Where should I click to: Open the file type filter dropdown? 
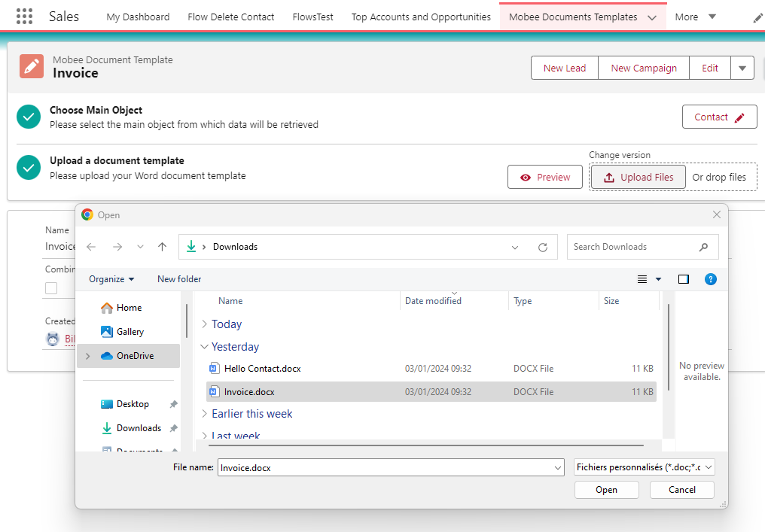point(645,467)
